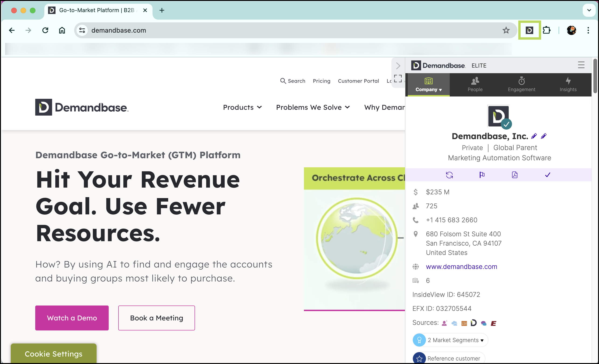Go forward in browser history
This screenshot has height=364, width=599.
click(28, 30)
